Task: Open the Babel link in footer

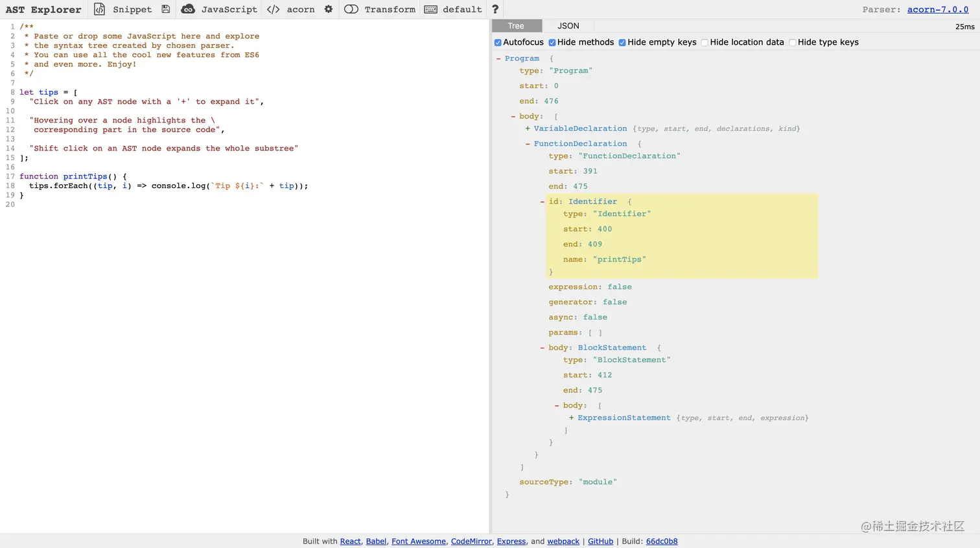Action: [376, 542]
